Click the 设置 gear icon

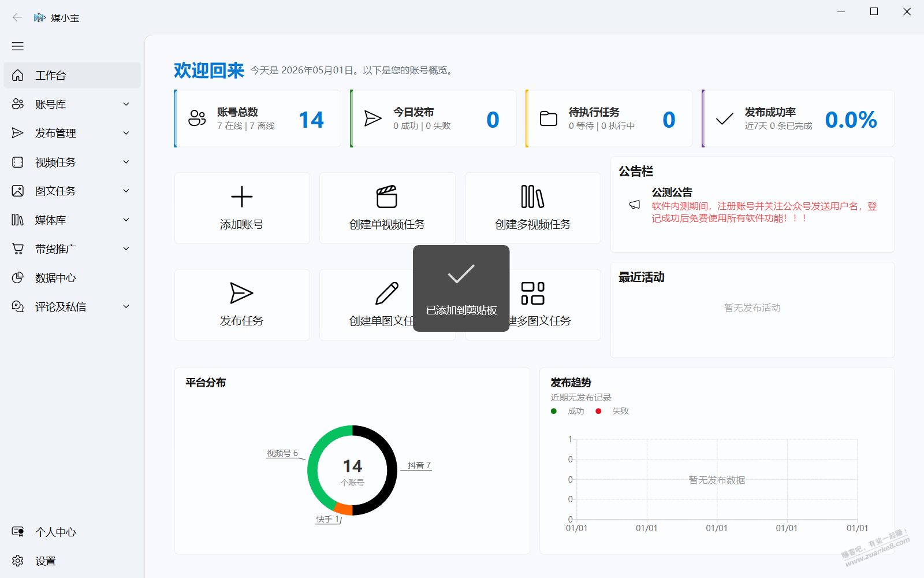[x=18, y=561]
